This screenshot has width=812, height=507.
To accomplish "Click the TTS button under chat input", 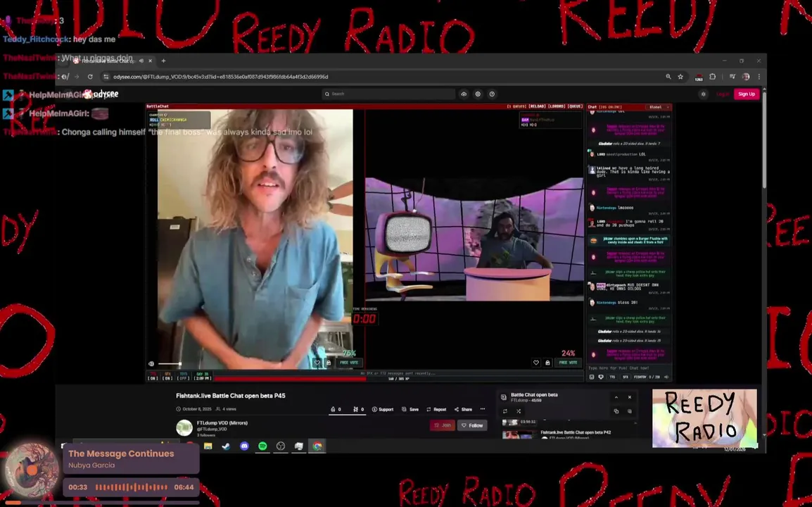I will pyautogui.click(x=613, y=377).
